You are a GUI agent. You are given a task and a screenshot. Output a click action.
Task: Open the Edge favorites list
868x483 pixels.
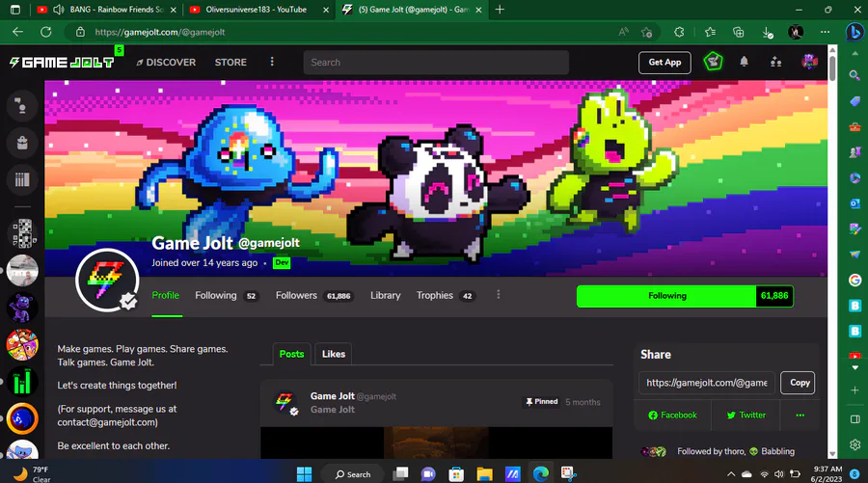pyautogui.click(x=710, y=32)
